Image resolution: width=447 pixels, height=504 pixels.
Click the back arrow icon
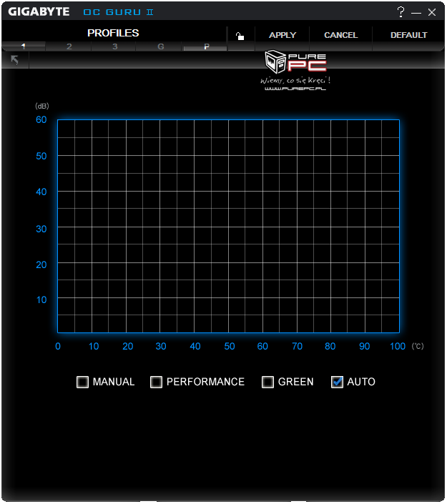[15, 60]
